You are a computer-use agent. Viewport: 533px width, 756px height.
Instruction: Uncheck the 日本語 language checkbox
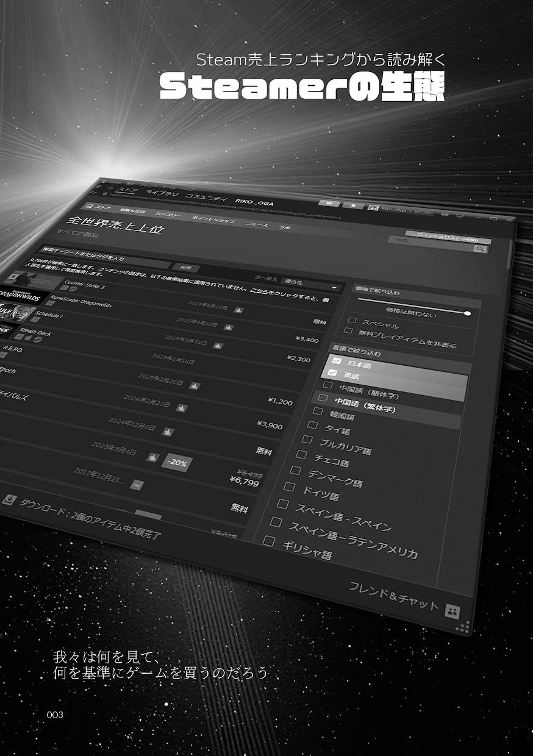(337, 362)
